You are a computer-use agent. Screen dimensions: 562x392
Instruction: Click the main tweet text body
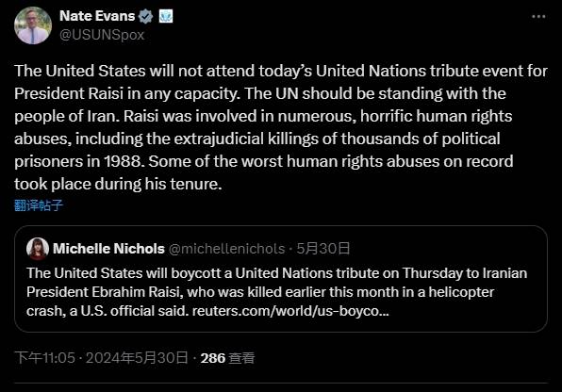point(281,127)
